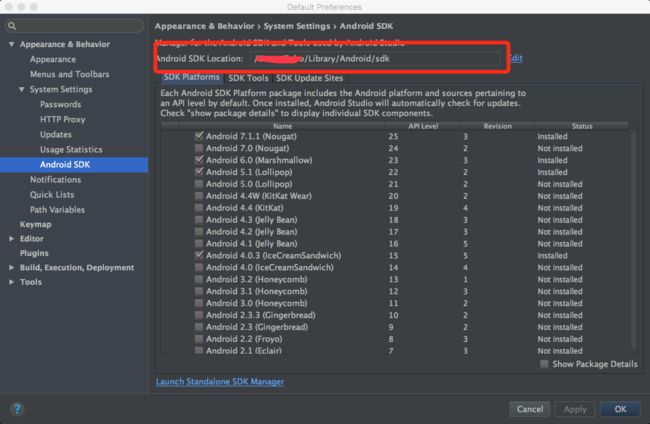Click the Cancel button
This screenshot has width=650, height=424.
(530, 409)
